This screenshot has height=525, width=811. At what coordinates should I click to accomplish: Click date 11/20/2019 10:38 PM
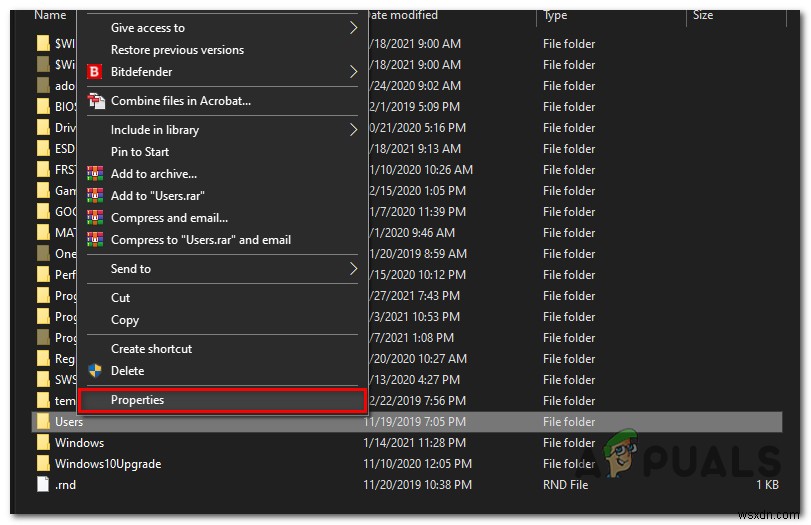click(x=417, y=485)
